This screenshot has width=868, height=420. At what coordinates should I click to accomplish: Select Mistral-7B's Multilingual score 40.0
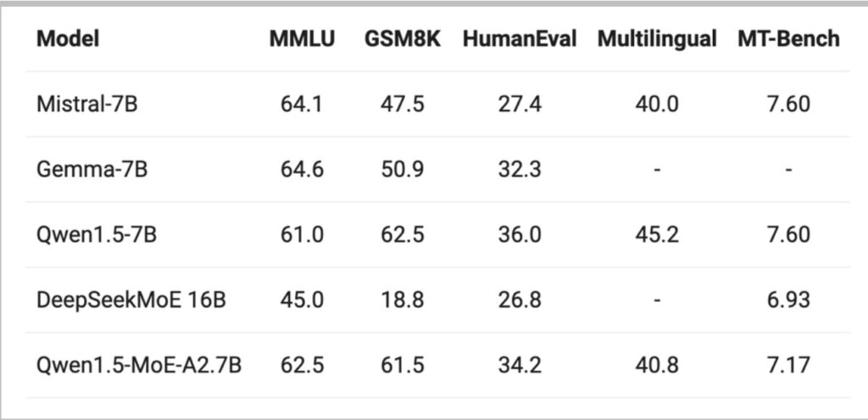pos(657,104)
